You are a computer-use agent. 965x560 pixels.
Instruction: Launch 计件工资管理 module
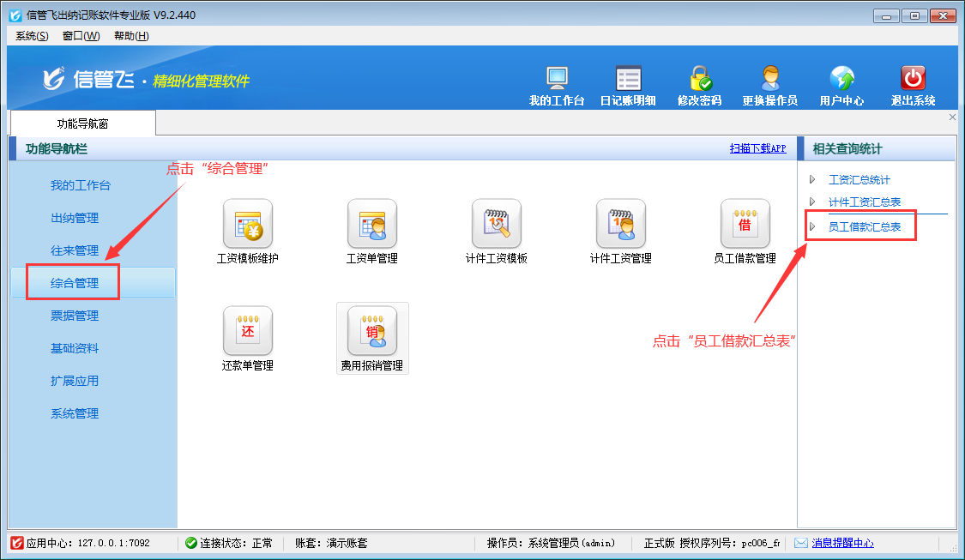tap(620, 224)
